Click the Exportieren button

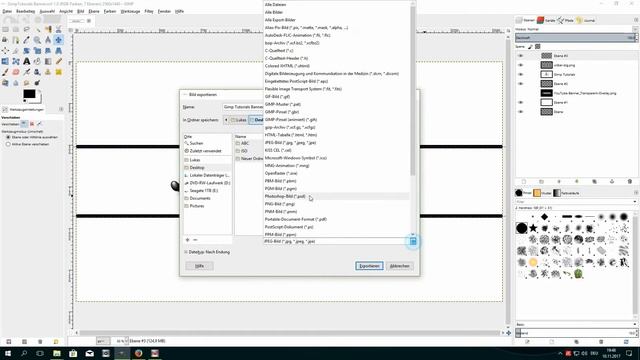369,266
